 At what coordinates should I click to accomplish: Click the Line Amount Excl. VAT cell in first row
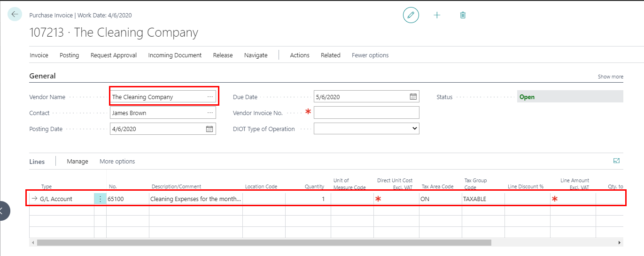(573, 199)
